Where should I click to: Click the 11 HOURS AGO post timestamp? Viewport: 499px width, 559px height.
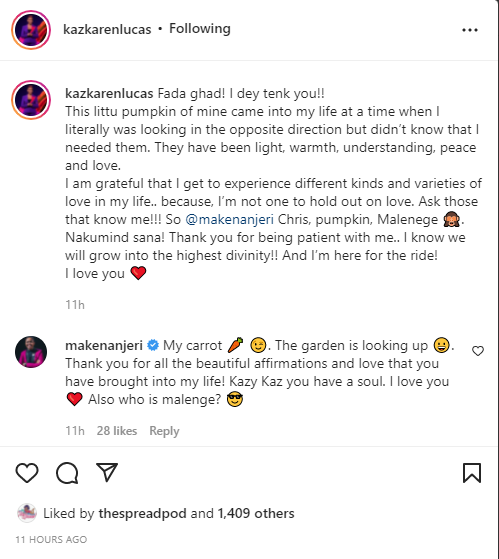coord(51,539)
